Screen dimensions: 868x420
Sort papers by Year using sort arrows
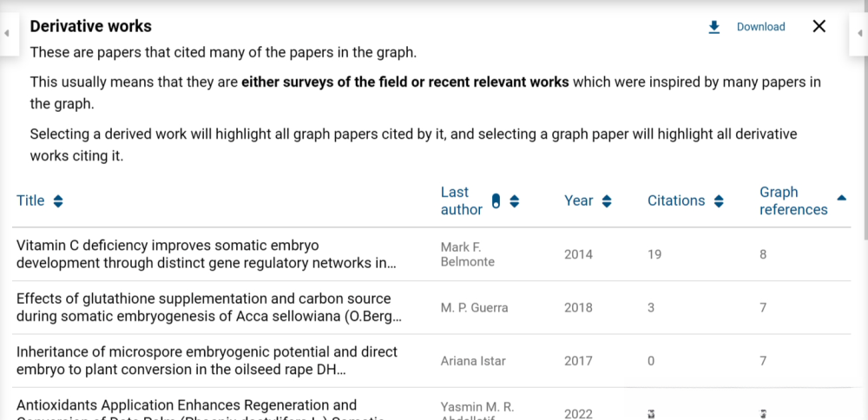[607, 201]
